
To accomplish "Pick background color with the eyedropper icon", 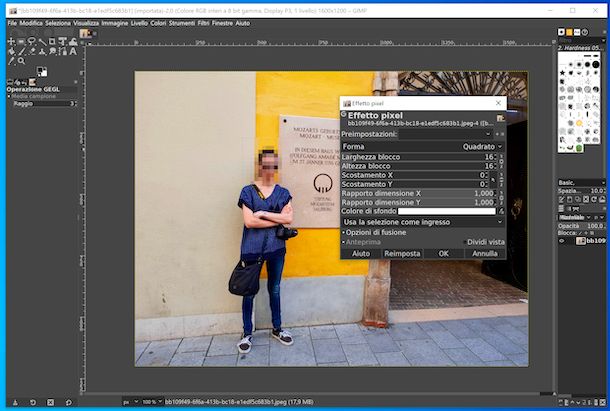I will (x=501, y=211).
